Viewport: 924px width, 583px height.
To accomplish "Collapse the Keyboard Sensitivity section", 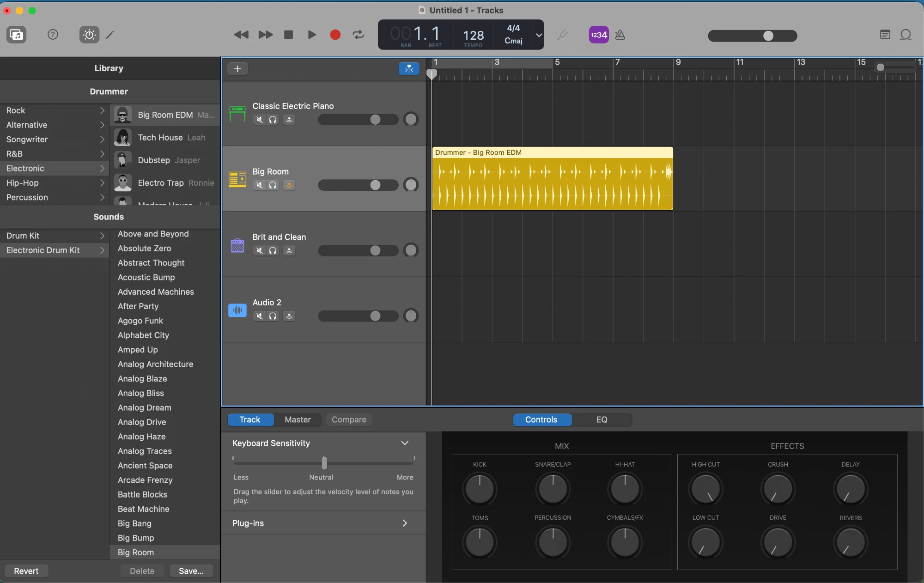I will click(405, 443).
